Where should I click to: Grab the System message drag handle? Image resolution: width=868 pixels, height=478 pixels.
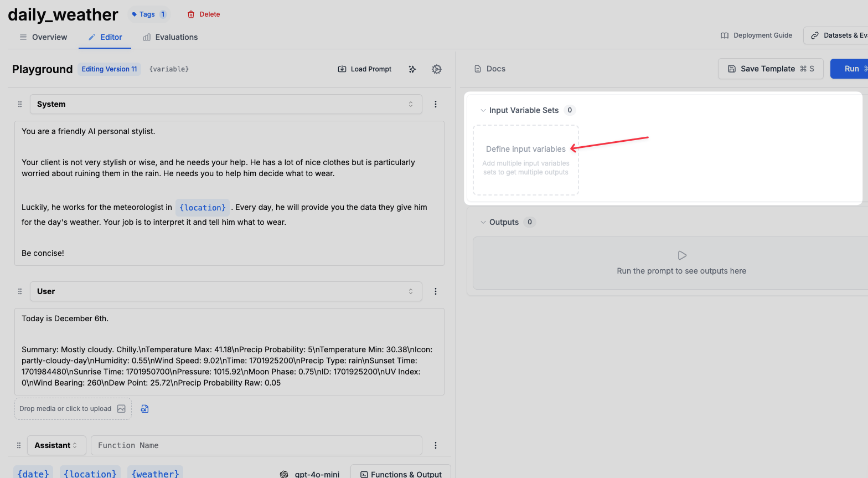coord(20,104)
